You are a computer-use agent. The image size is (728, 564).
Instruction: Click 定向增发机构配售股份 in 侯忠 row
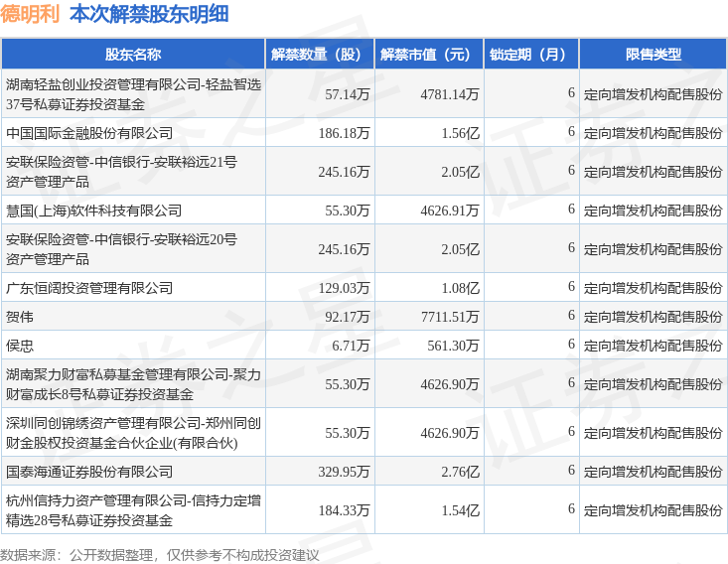pos(653,346)
